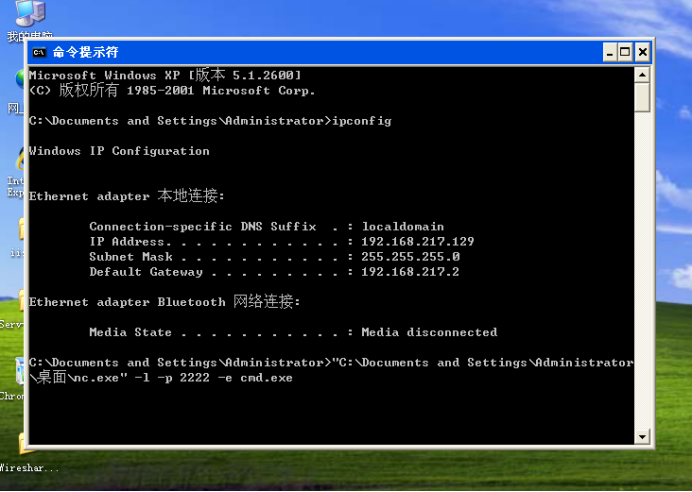Click the 'ipconfig' command text
The image size is (692, 492).
(362, 121)
